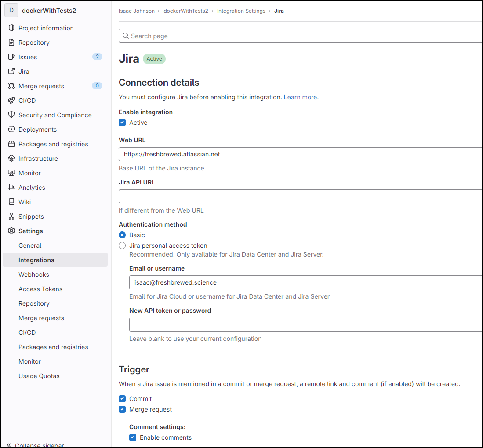Click the Merge requests branch icon
This screenshot has width=483, height=448.
pos(11,86)
